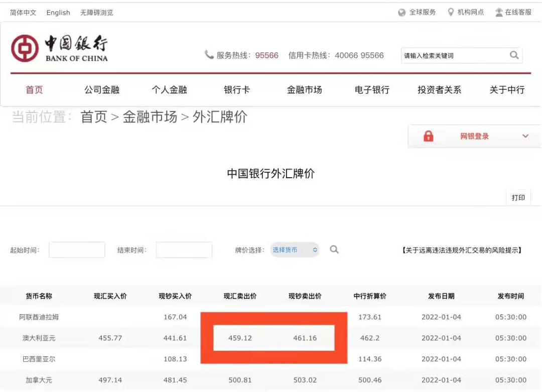Click the 发布时间 column header
The height and width of the screenshot is (392, 542).
pyautogui.click(x=510, y=296)
